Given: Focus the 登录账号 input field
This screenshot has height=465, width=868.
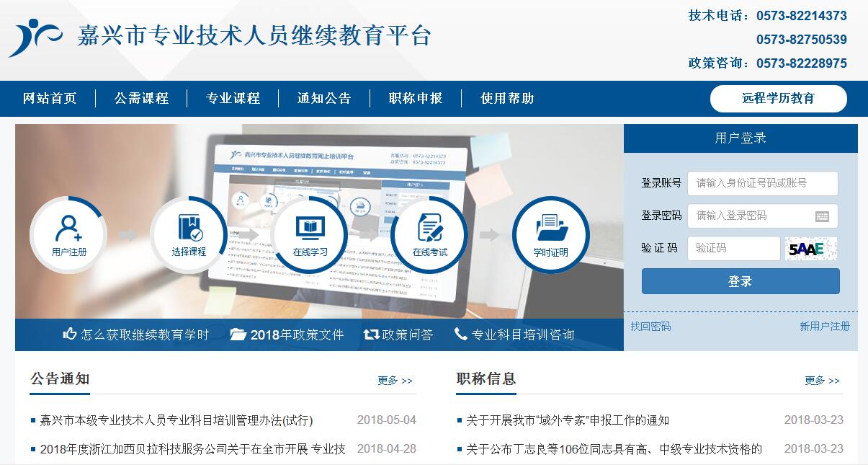Looking at the screenshot, I should [762, 183].
